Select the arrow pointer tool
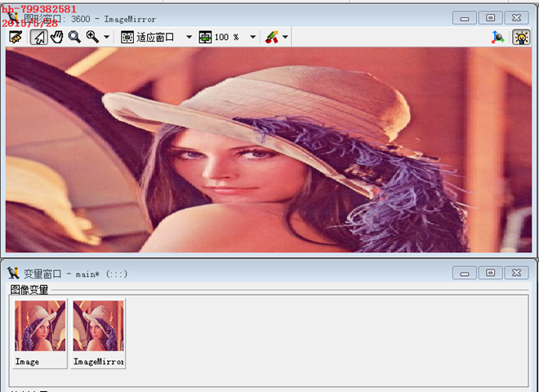This screenshot has height=392, width=539. point(39,37)
